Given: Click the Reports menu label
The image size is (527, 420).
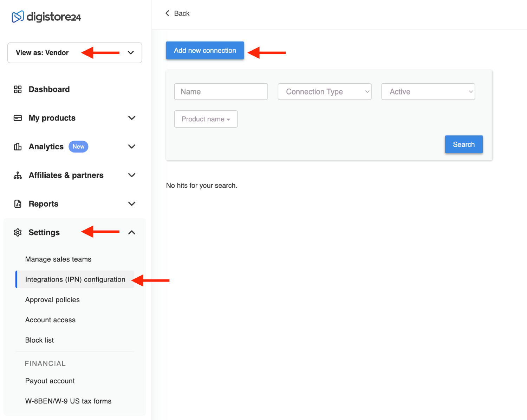Looking at the screenshot, I should pos(44,204).
